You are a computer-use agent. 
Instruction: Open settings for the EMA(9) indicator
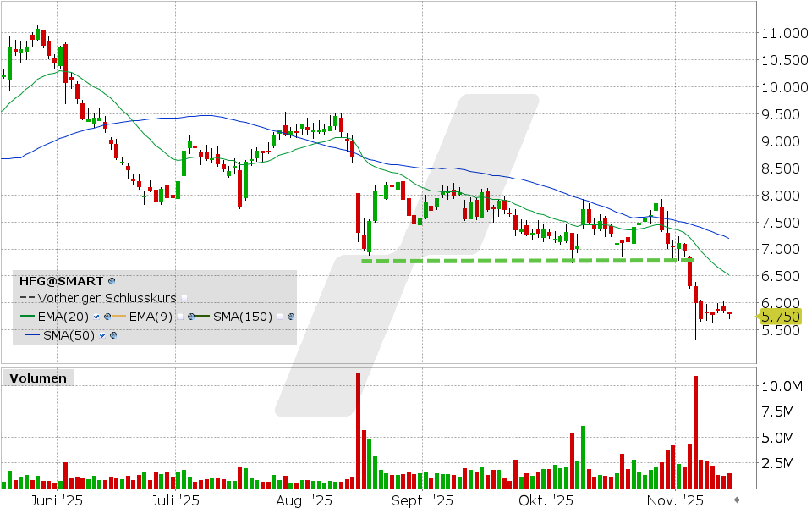click(190, 317)
